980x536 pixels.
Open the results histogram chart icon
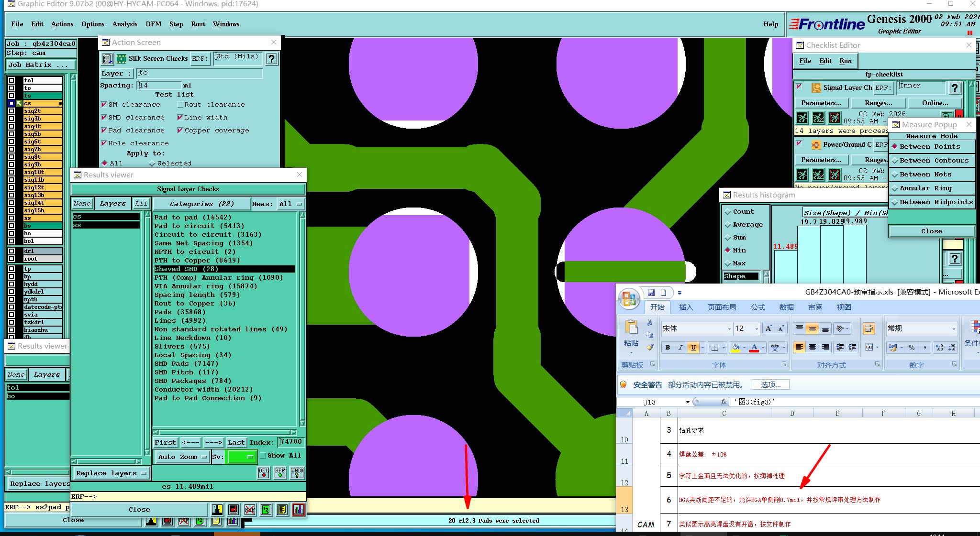(x=298, y=510)
